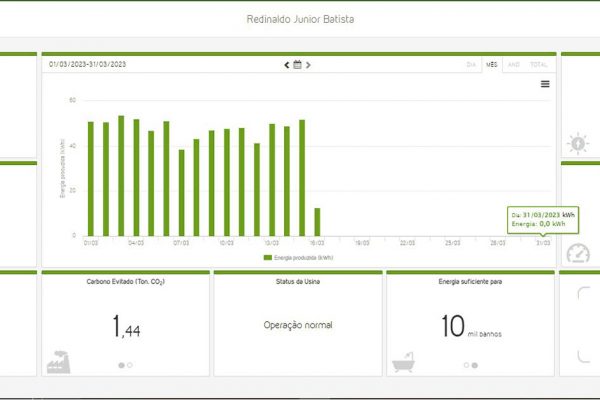600x400 pixels.
Task: Open the calendar date picker
Action: 297,65
